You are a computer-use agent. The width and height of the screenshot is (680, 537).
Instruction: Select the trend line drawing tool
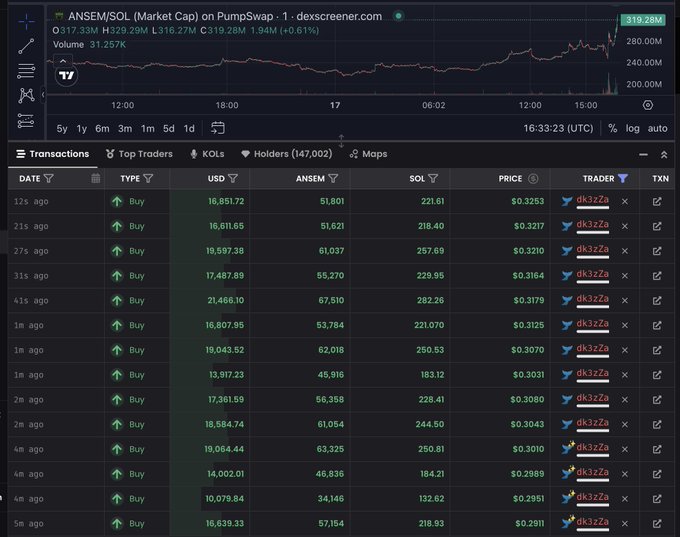point(26,46)
